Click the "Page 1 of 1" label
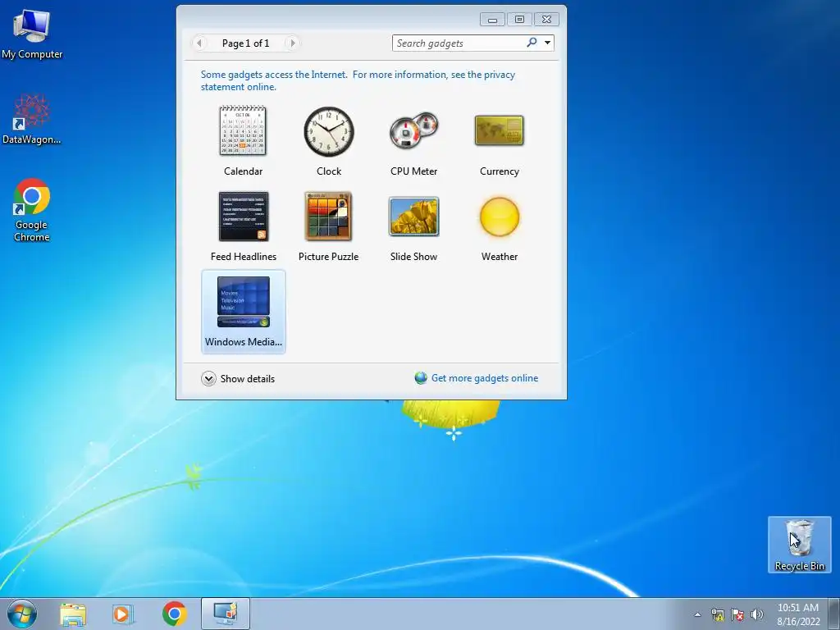840x630 pixels. 246,43
